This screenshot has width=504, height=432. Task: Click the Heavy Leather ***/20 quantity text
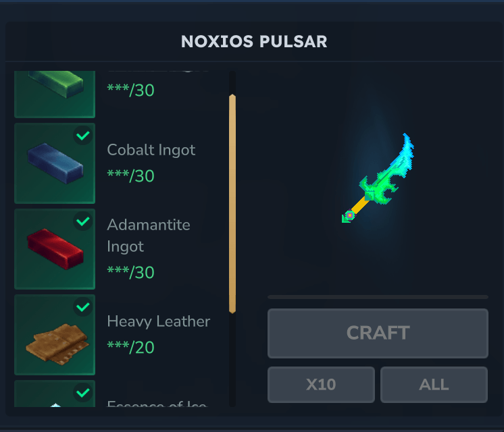(x=131, y=348)
